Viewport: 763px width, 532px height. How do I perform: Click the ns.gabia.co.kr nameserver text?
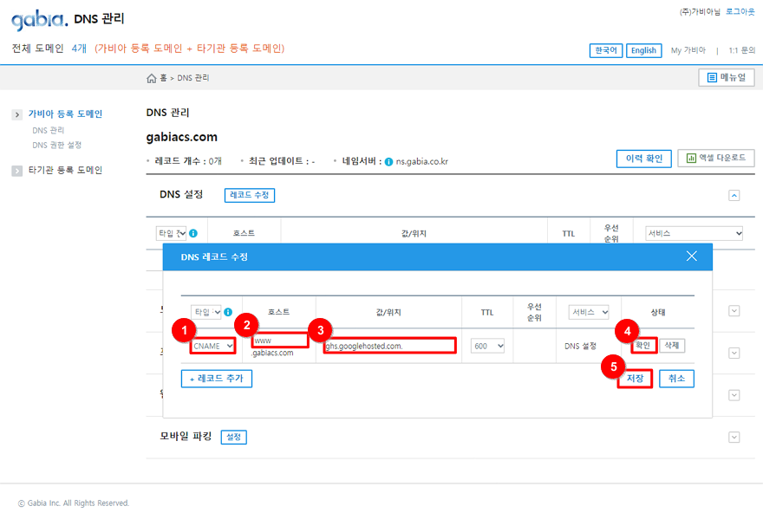[x=422, y=161]
